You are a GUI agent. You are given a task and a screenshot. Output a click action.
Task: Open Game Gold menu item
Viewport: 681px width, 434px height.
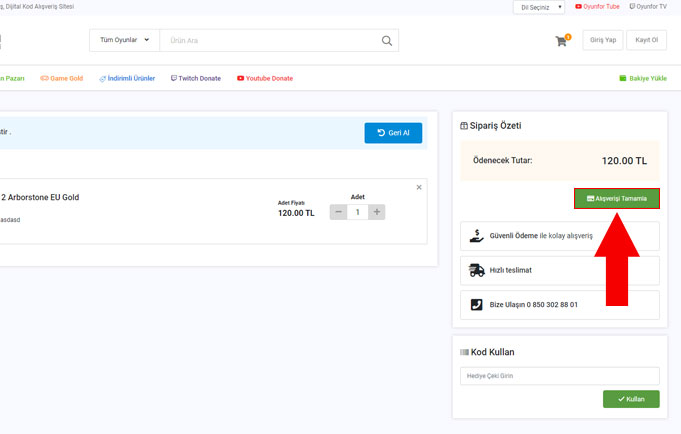pos(62,78)
